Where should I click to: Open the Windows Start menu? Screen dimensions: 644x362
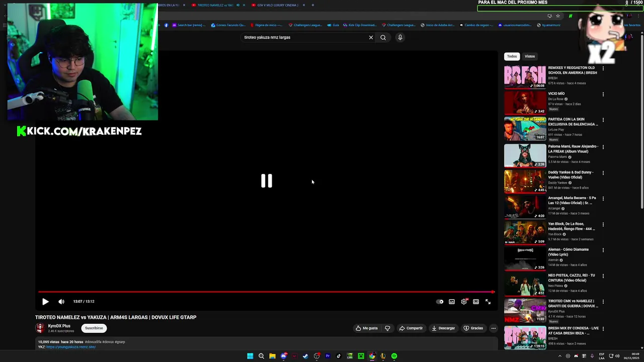[x=250, y=356]
